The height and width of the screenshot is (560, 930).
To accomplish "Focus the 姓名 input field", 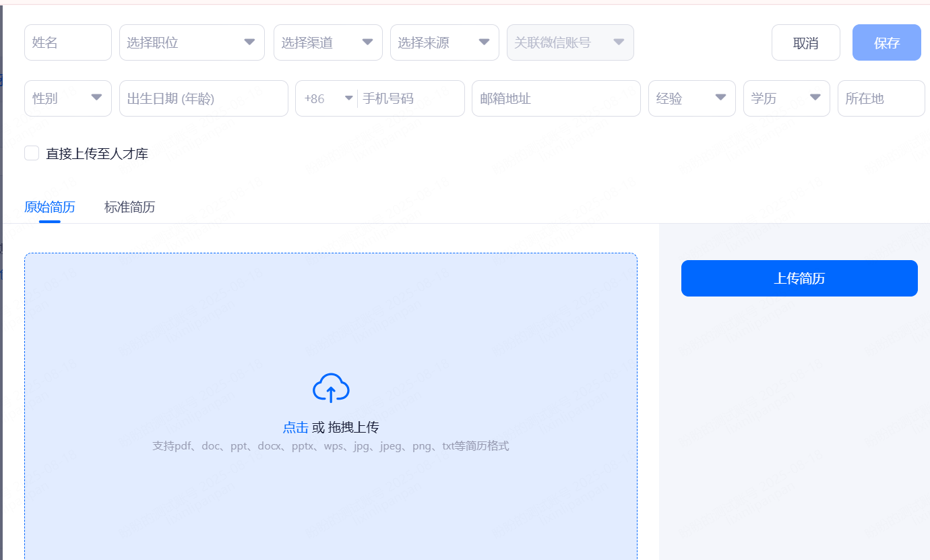I will [67, 42].
